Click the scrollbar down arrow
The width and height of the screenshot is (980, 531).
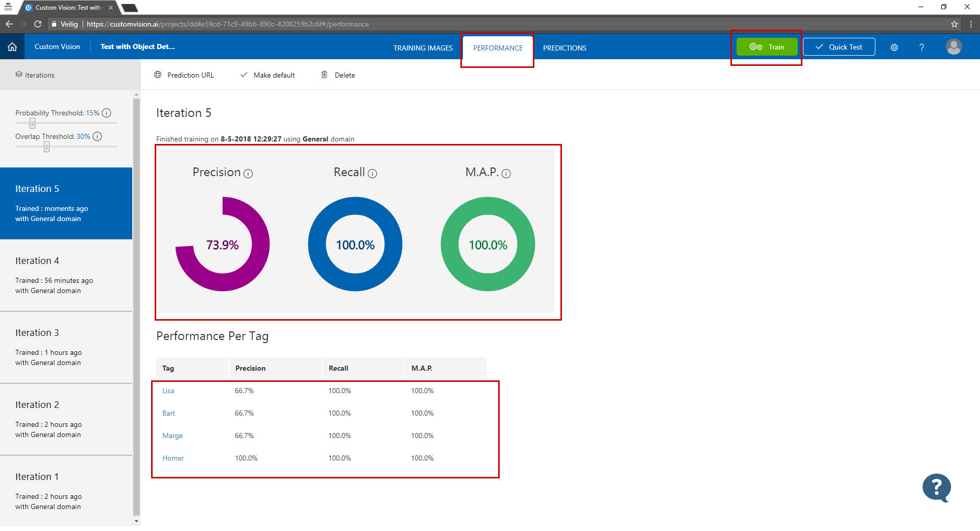pyautogui.click(x=136, y=521)
